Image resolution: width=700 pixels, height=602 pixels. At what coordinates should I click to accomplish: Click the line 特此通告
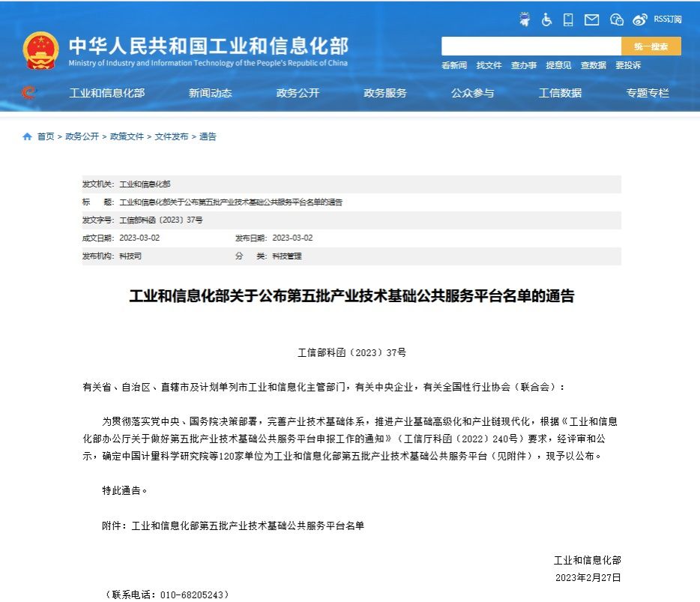[124, 491]
